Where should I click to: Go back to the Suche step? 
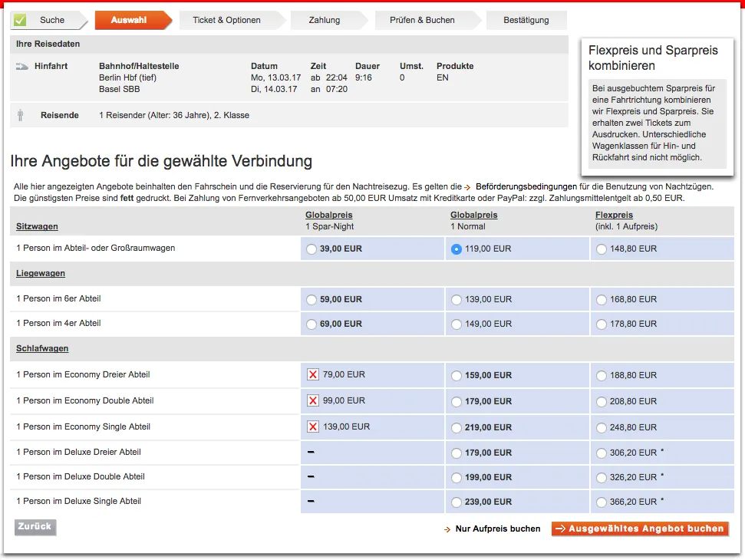pyautogui.click(x=52, y=20)
